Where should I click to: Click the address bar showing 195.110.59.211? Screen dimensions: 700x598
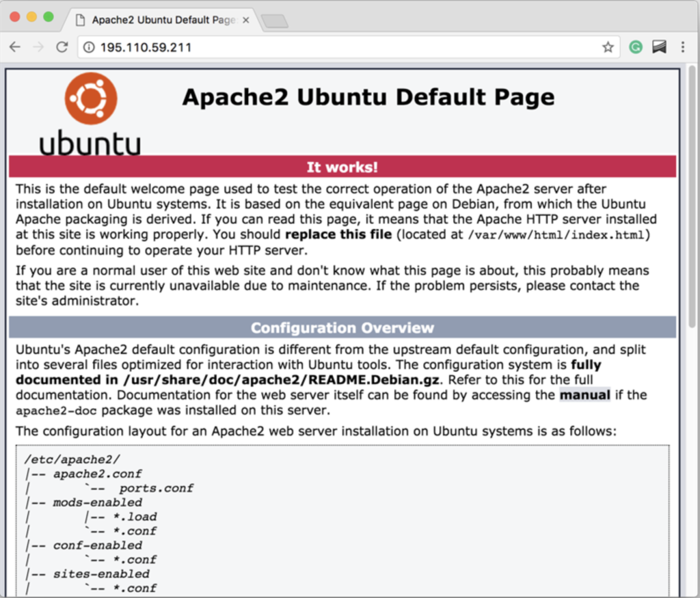click(x=348, y=47)
